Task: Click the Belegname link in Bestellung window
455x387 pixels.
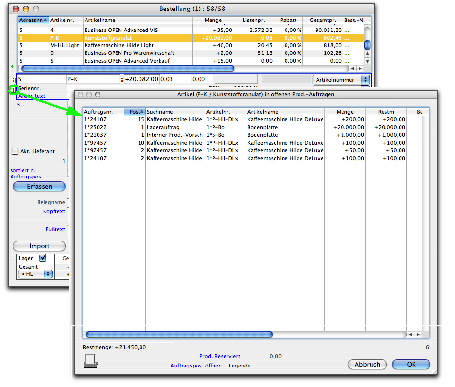Action: click(51, 202)
